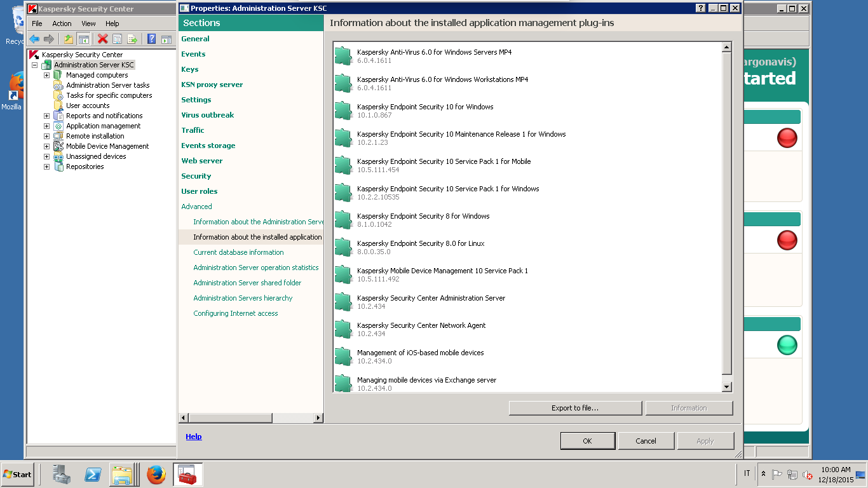Click the network tray icon
This screenshot has height=488, width=868.
click(x=792, y=475)
